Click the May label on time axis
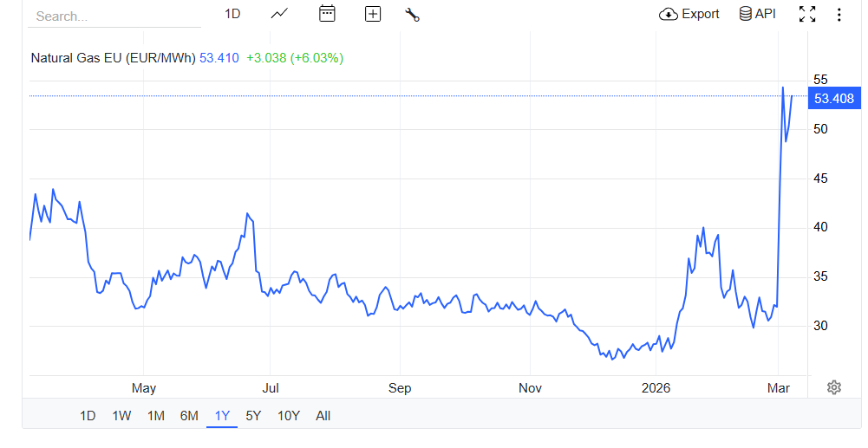The image size is (868, 448). click(143, 388)
